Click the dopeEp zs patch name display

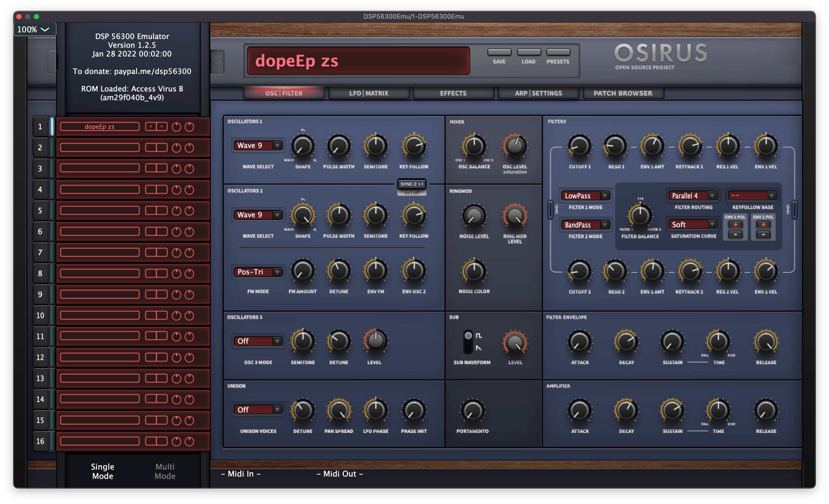pyautogui.click(x=358, y=61)
